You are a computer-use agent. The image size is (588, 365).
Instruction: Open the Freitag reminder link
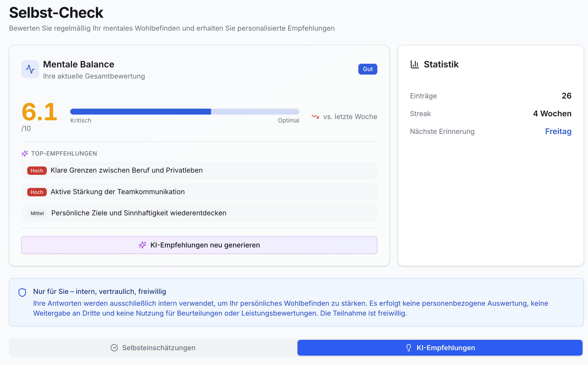tap(558, 131)
